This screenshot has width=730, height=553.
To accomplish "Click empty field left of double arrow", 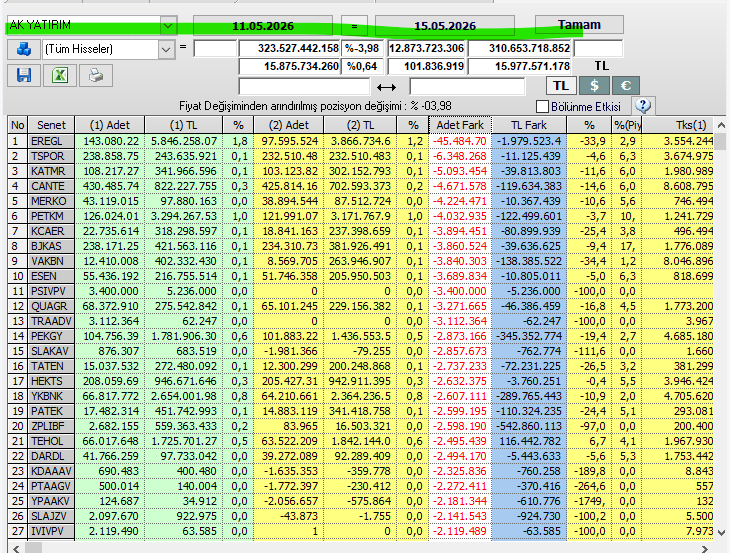I will tap(304, 87).
